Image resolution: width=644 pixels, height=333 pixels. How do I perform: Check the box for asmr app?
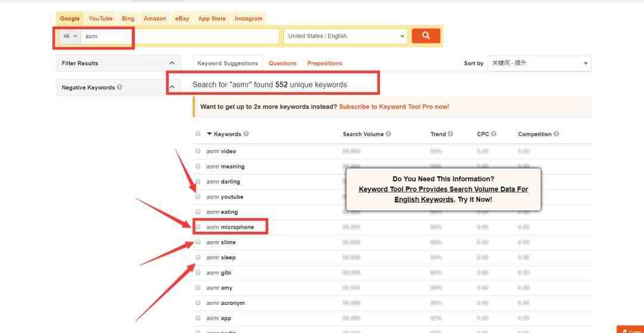198,318
